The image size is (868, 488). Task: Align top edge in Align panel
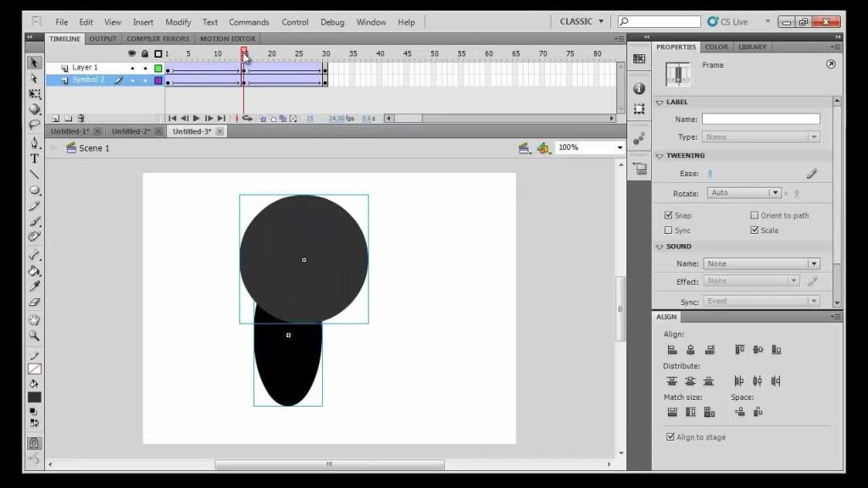739,350
